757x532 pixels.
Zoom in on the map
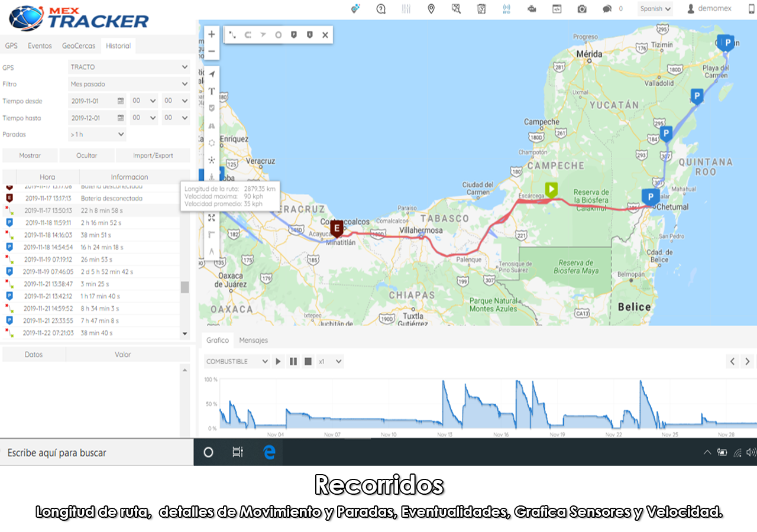pyautogui.click(x=211, y=34)
